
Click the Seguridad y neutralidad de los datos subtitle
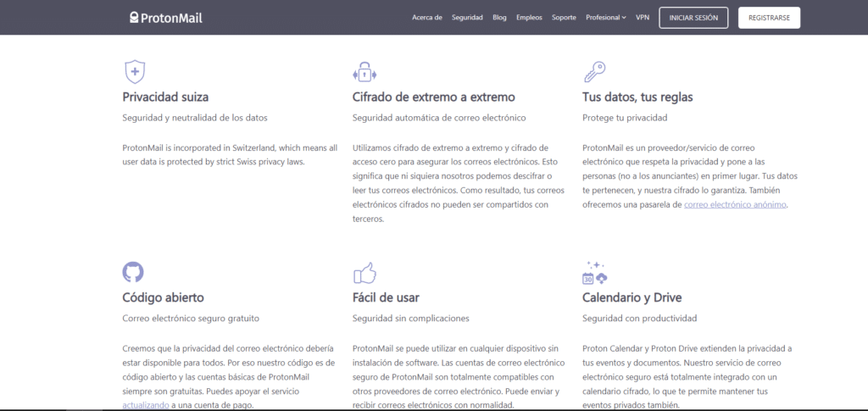[x=195, y=118]
